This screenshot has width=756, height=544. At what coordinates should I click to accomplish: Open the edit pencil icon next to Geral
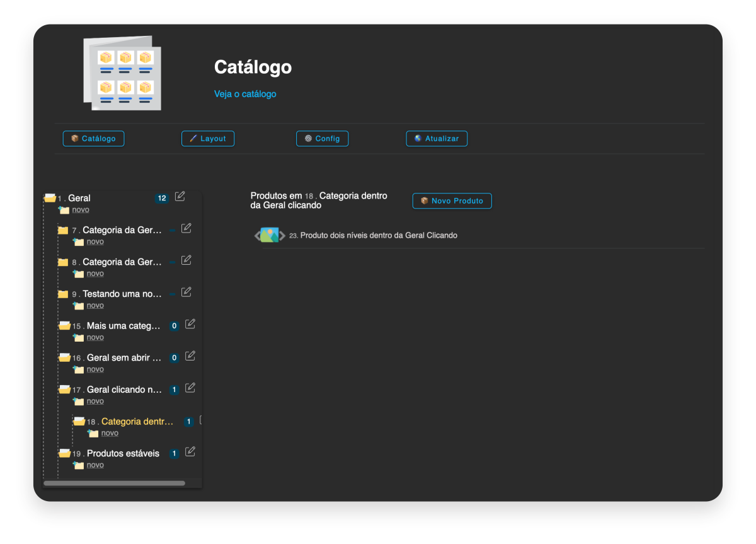point(180,196)
